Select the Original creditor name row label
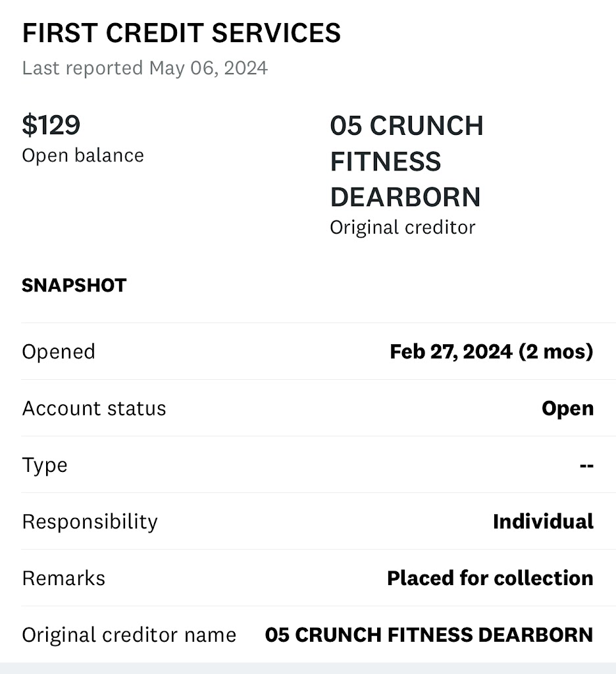This screenshot has height=674, width=616. [x=129, y=635]
